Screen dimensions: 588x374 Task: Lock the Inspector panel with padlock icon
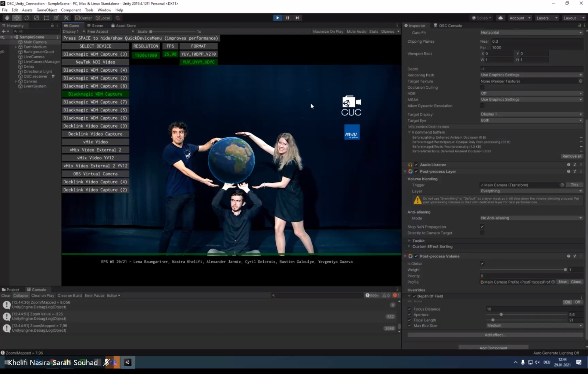coord(580,25)
